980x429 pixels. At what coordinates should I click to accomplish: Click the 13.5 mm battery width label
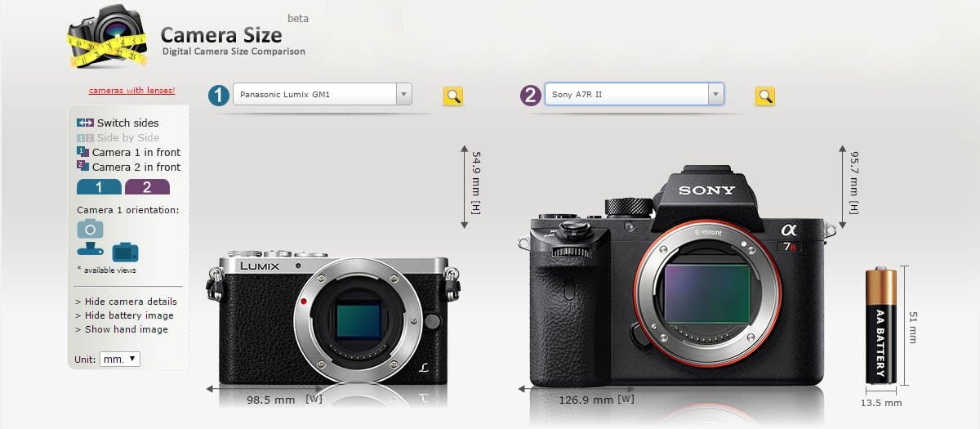[x=882, y=403]
